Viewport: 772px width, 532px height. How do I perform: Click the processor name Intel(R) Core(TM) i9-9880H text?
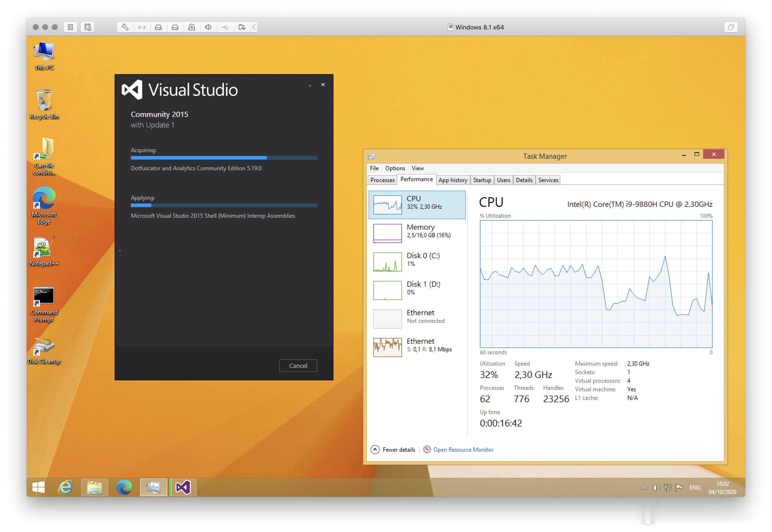[640, 204]
